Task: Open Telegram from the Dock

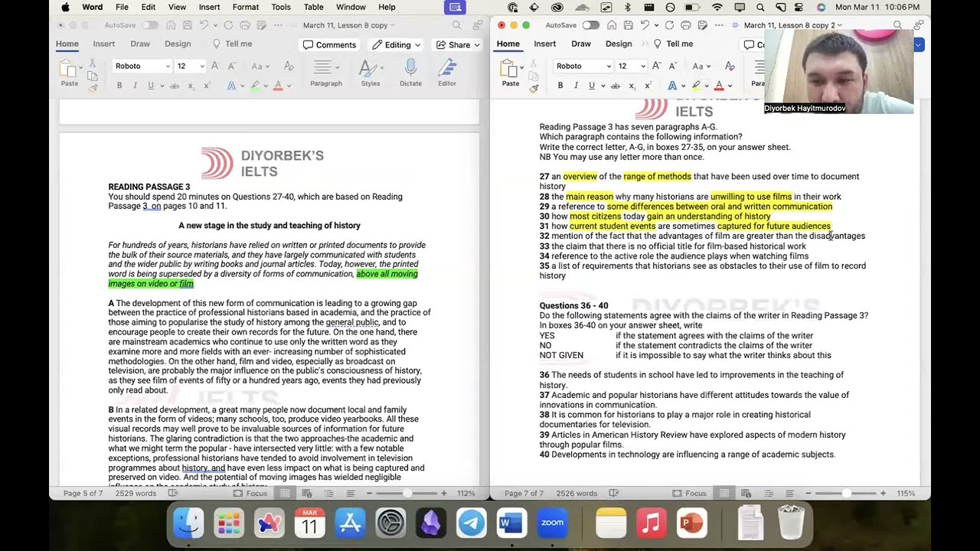Action: coord(472,523)
